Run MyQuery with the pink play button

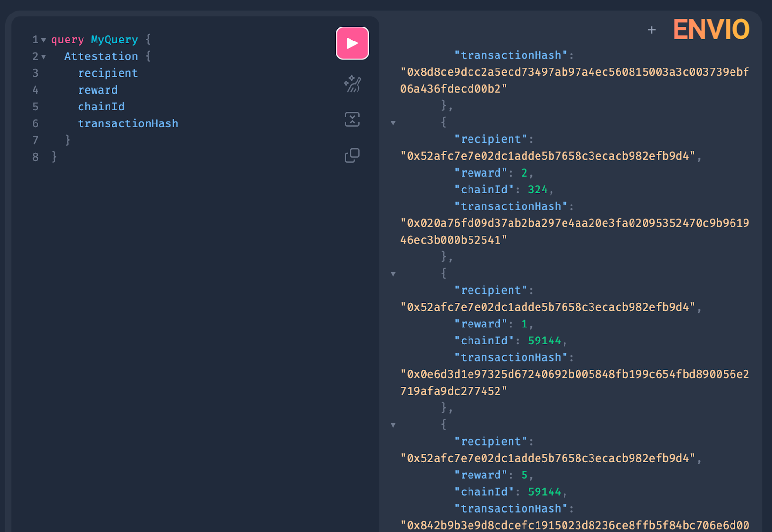point(352,43)
